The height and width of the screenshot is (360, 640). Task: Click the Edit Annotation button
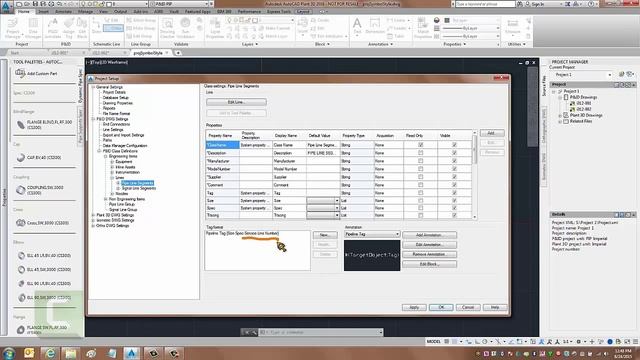tap(429, 244)
